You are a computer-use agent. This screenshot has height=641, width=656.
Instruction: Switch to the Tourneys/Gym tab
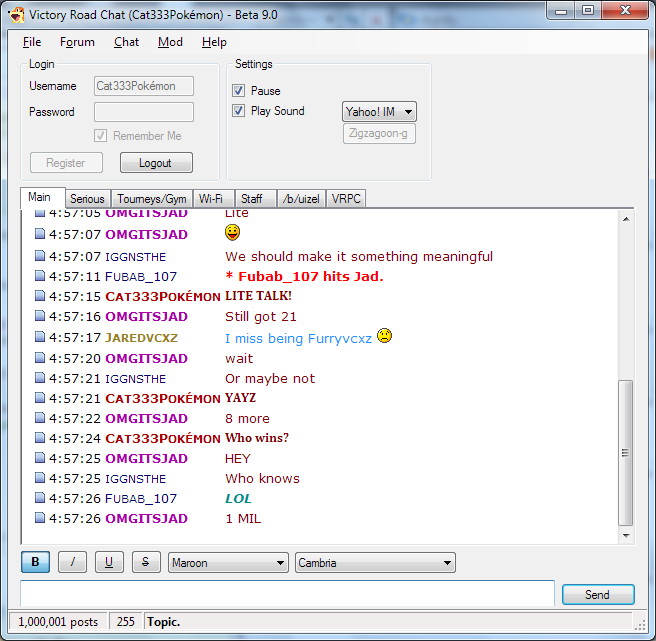point(151,199)
